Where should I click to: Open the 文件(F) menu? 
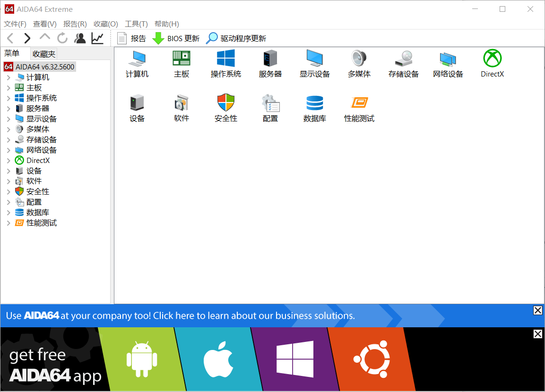click(x=15, y=24)
